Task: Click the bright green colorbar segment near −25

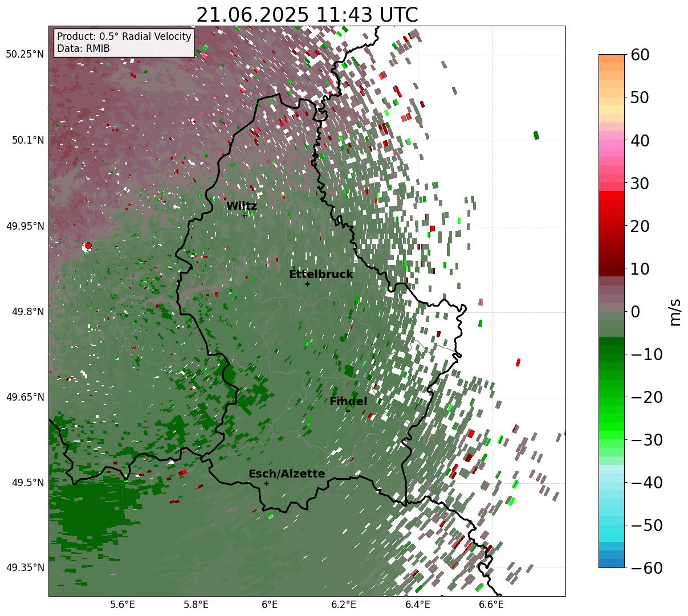Action: 612,419
